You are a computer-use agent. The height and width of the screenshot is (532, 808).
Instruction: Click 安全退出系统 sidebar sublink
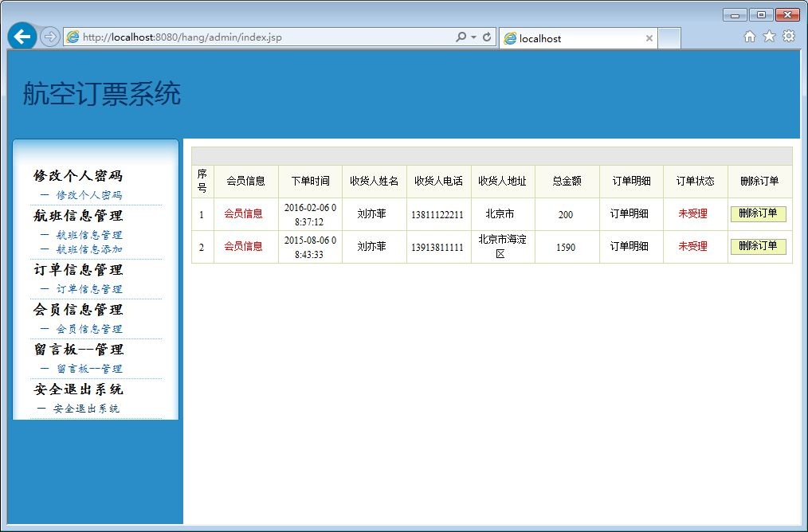click(x=86, y=409)
